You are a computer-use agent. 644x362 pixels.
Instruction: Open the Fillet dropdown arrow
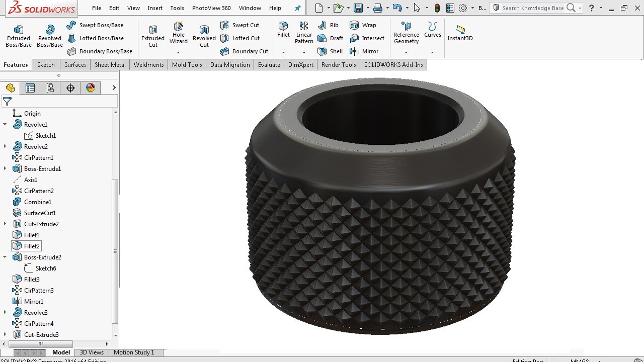tap(283, 52)
